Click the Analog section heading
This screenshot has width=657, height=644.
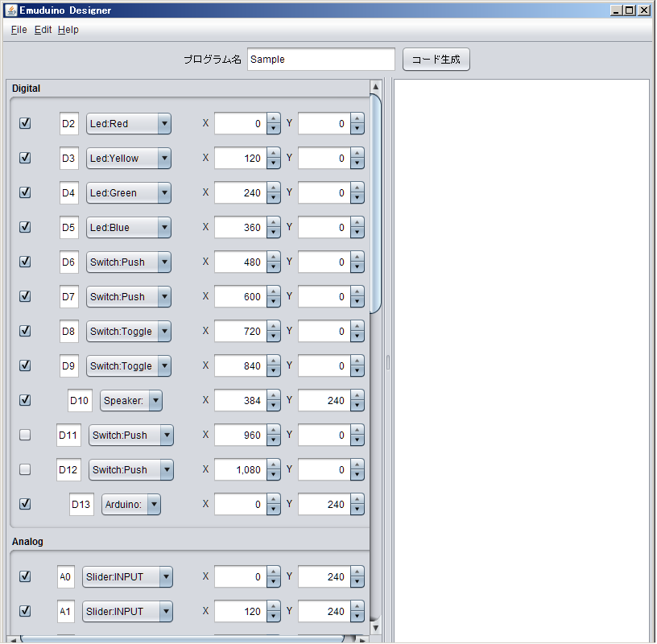(x=27, y=541)
